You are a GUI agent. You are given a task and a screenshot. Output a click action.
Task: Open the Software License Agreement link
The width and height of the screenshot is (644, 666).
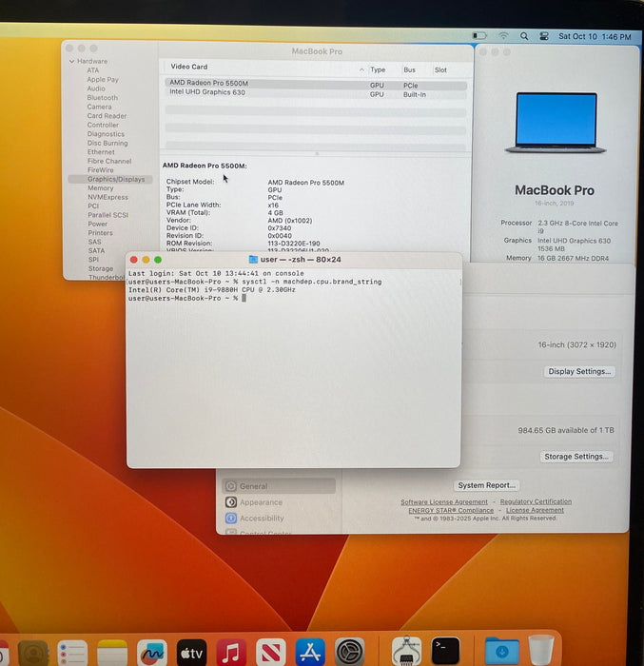[444, 501]
